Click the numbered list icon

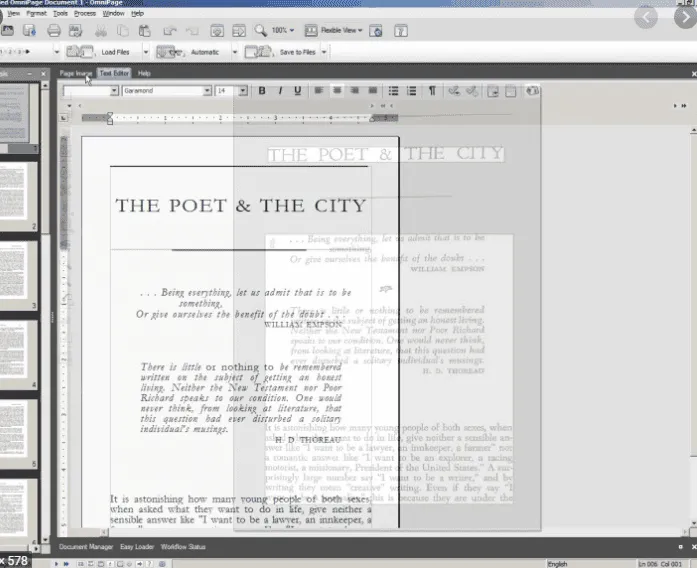tap(412, 91)
